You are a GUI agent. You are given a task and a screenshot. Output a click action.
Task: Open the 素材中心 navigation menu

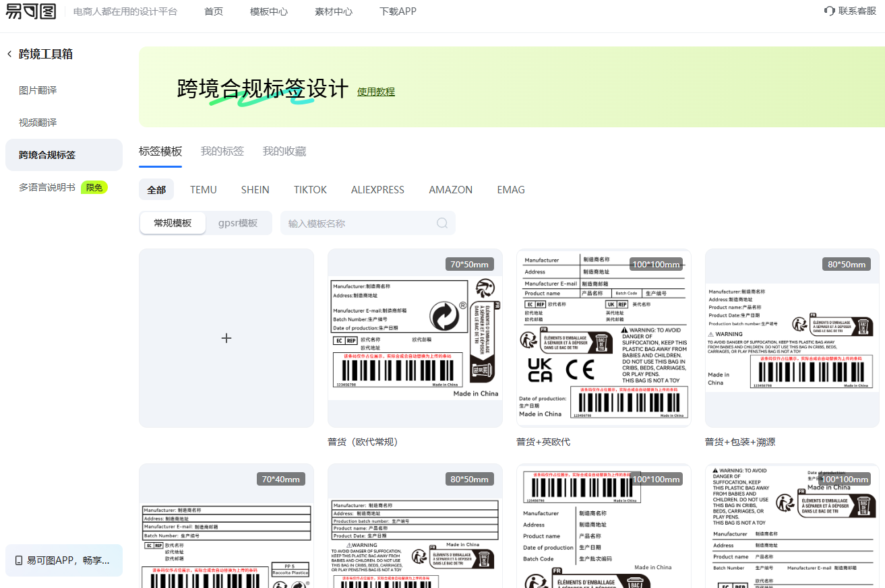point(333,11)
